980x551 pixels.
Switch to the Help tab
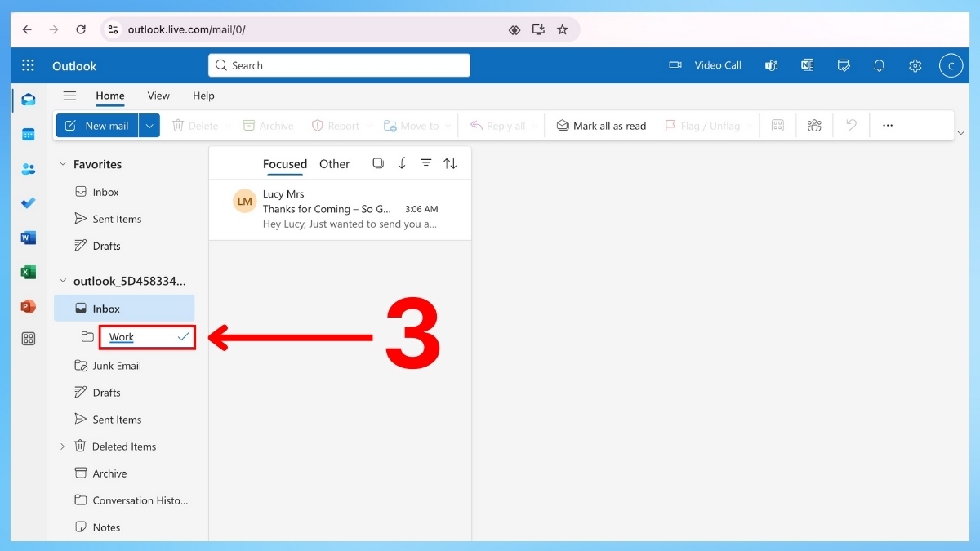pyautogui.click(x=203, y=96)
